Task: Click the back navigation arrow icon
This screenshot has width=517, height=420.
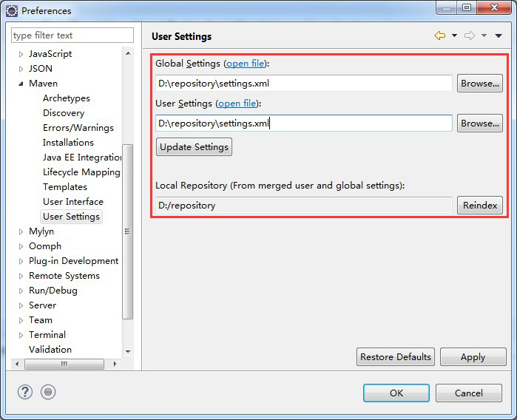Action: [440, 35]
